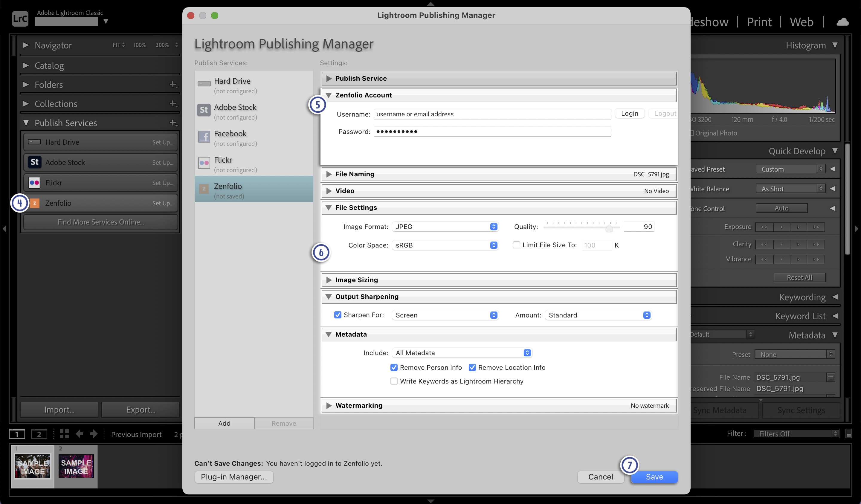Toggle the Sharpen For checkbox
861x504 pixels.
tap(338, 315)
